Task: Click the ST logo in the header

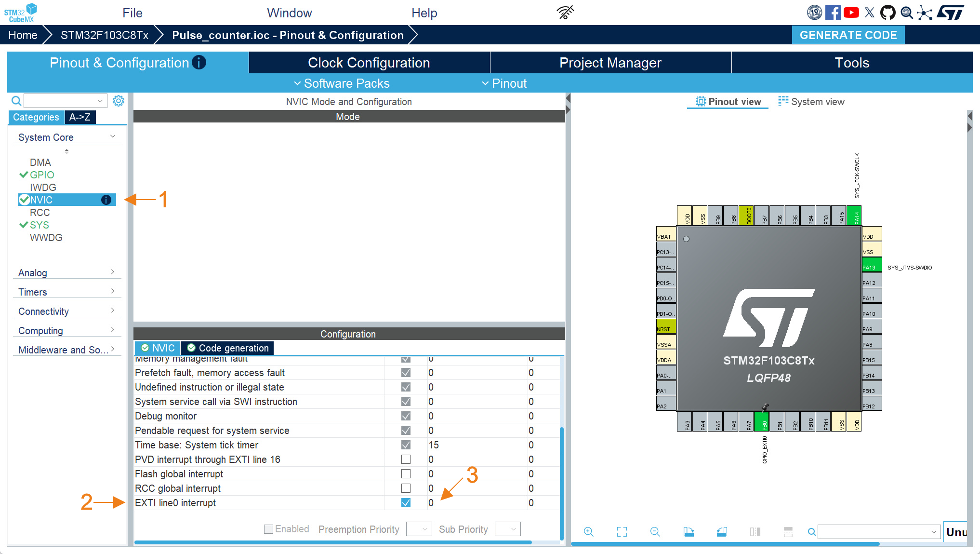Action: (951, 13)
